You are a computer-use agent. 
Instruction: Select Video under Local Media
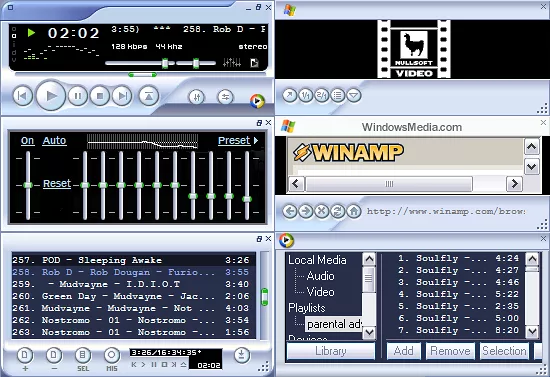[320, 292]
